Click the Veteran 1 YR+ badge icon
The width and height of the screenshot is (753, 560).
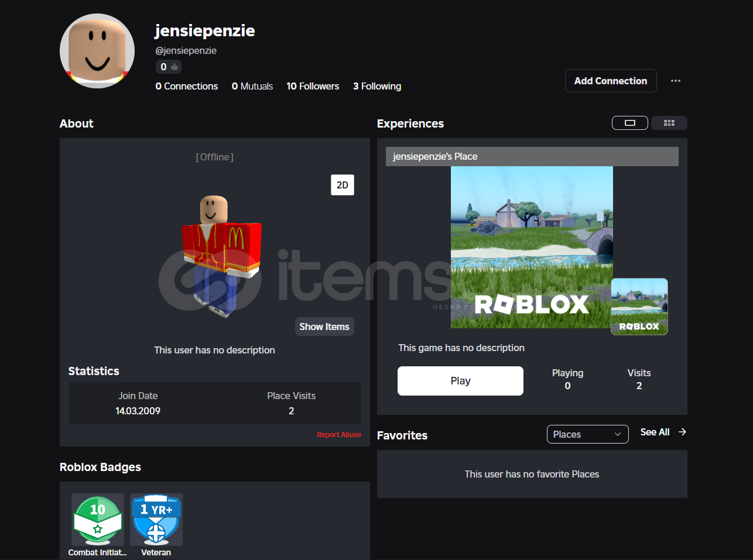click(x=156, y=520)
